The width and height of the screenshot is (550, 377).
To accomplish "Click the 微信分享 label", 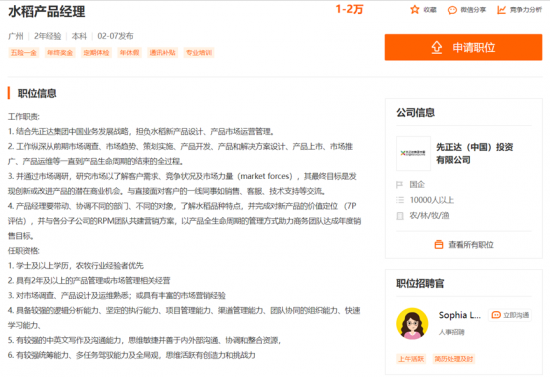I will pos(473,10).
